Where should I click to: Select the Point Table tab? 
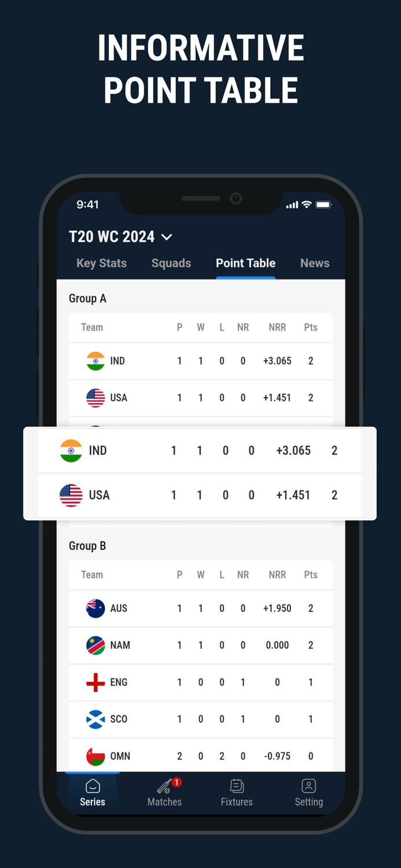[x=245, y=263]
